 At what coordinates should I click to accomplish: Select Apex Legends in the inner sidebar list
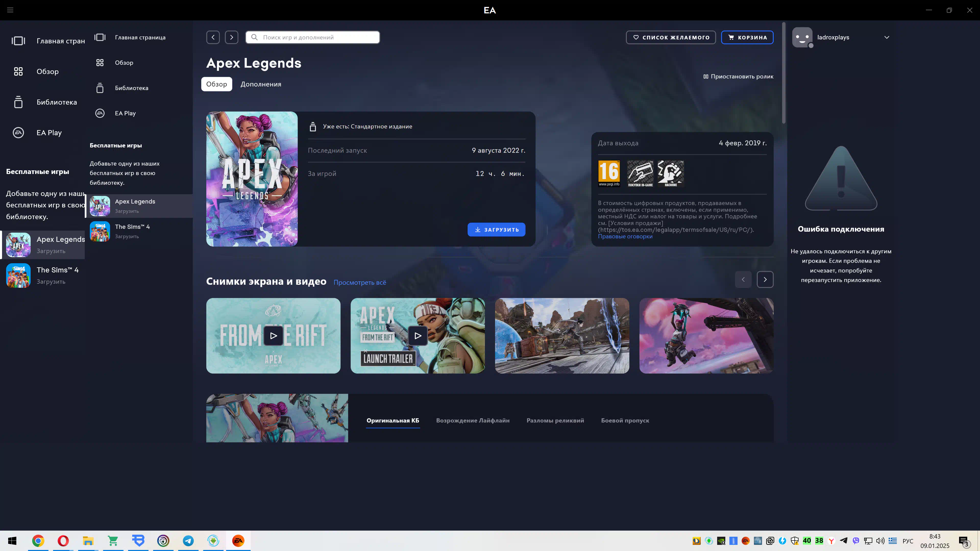[139, 206]
